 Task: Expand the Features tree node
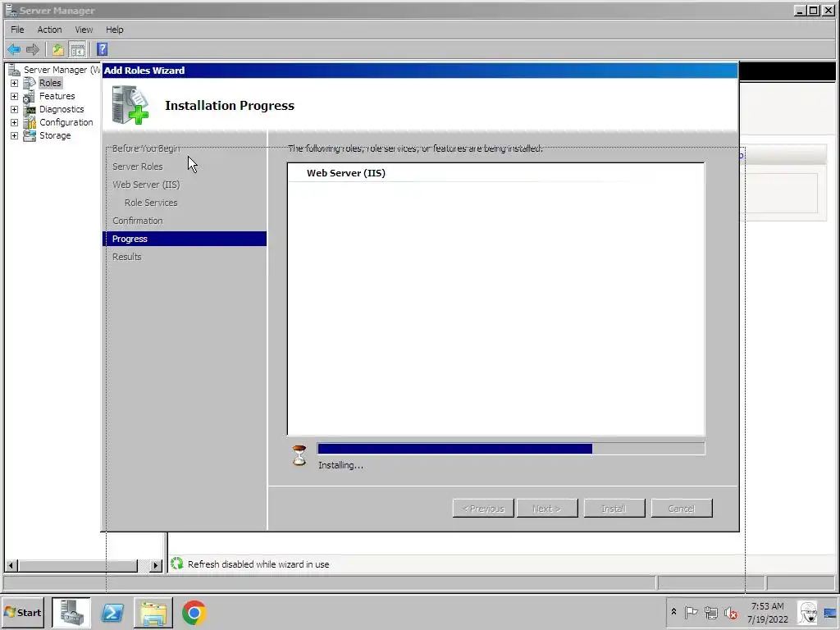pos(15,97)
